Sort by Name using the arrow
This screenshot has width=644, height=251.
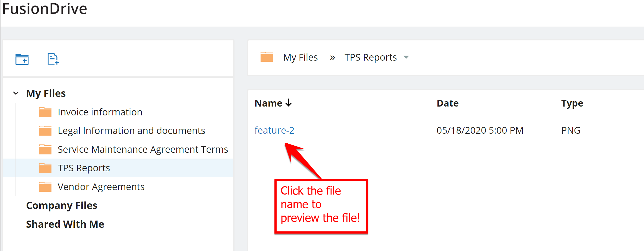click(x=289, y=103)
